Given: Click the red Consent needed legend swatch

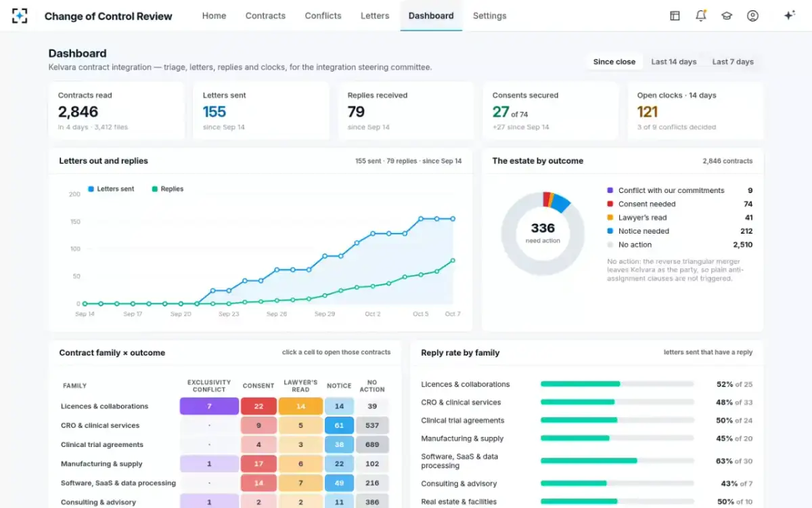Looking at the screenshot, I should pyautogui.click(x=610, y=204).
